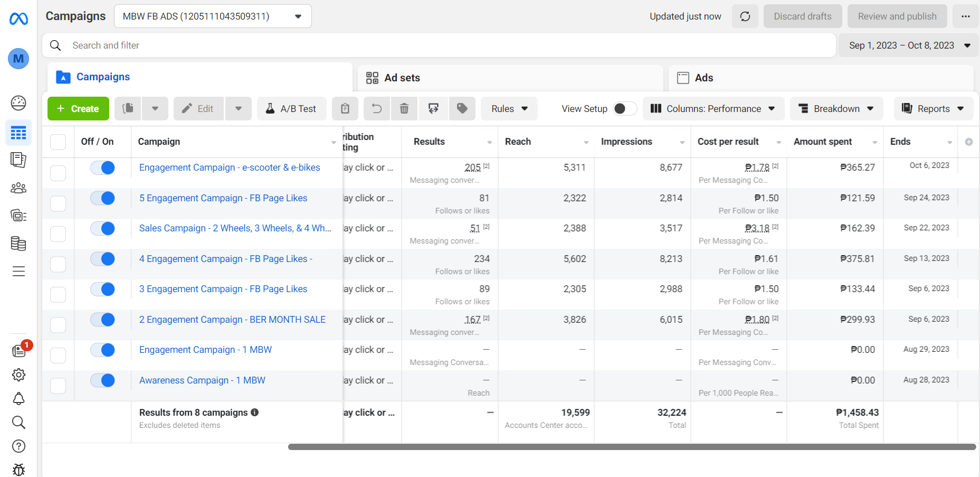Screen dimensions: 980x477
Task: Toggle off Engagement Campaign - e-scooter & e-bikes
Action: click(102, 168)
